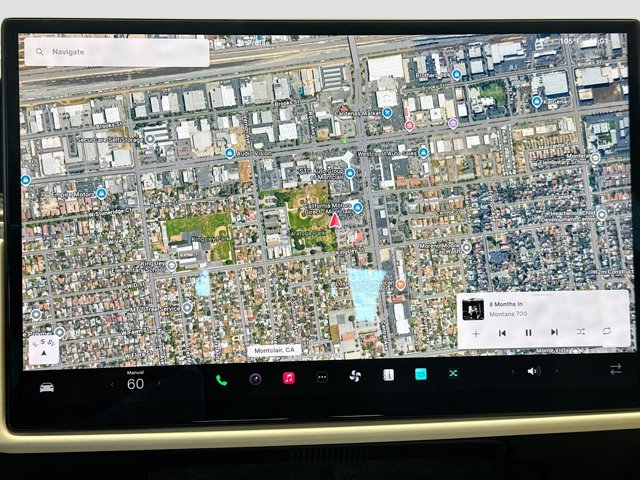640x480 pixels.
Task: Tap the Navigate search field
Action: pyautogui.click(x=117, y=52)
